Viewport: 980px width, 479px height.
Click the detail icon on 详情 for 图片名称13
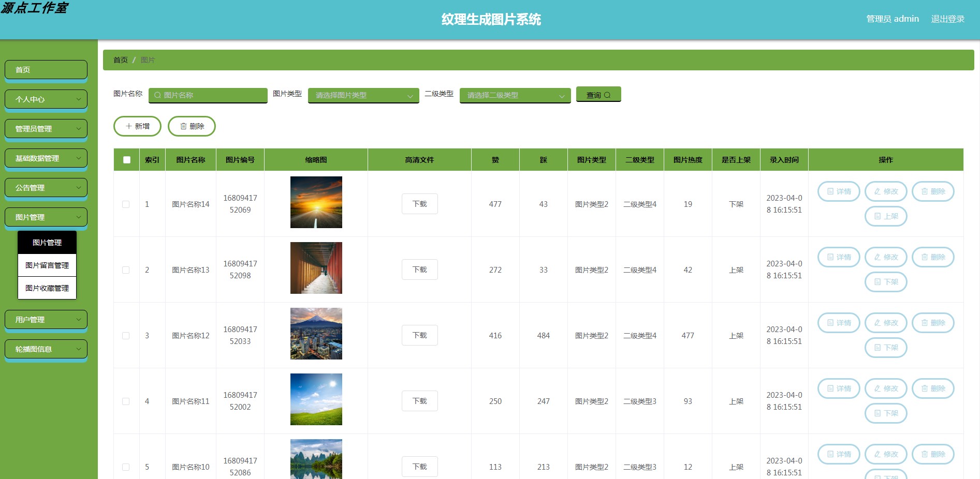830,257
